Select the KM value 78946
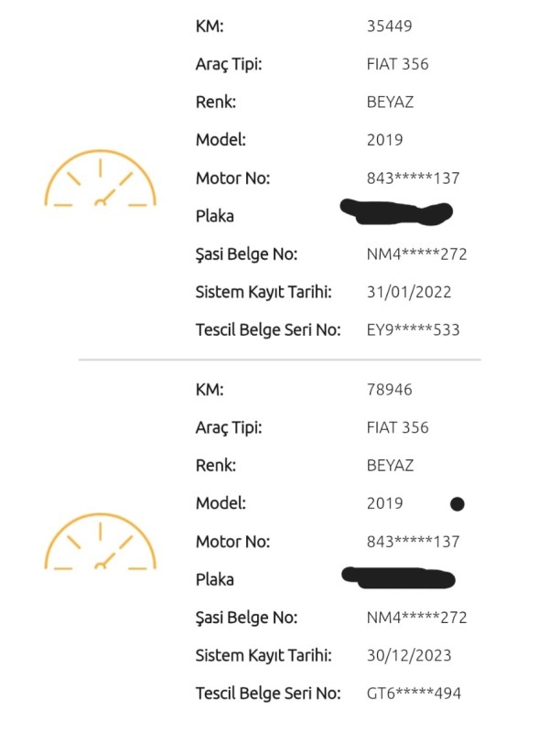560x732 pixels. point(389,390)
